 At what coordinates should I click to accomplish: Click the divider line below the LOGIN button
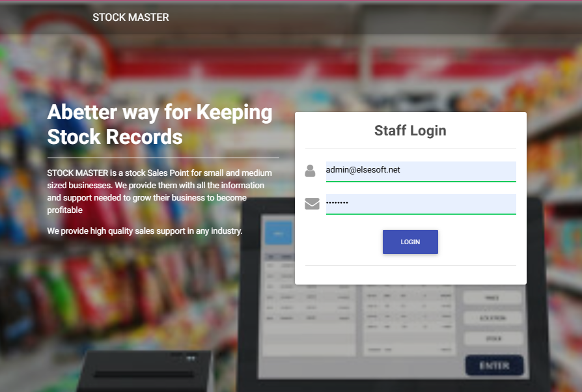click(410, 265)
